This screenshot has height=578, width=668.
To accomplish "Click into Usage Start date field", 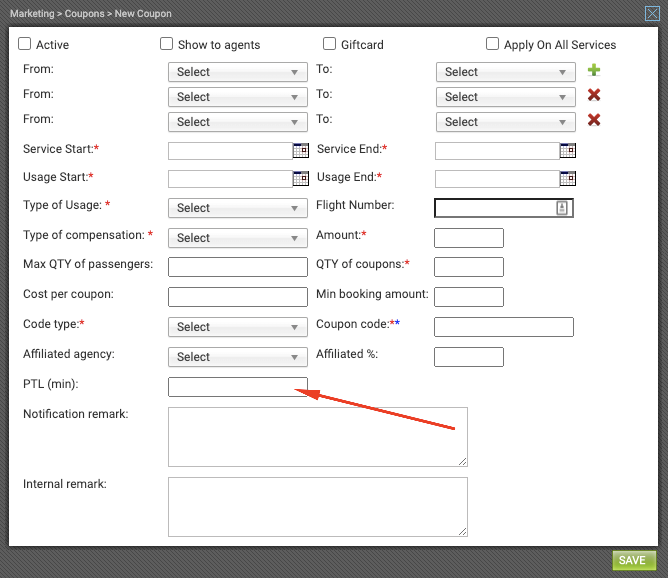I will coord(230,179).
